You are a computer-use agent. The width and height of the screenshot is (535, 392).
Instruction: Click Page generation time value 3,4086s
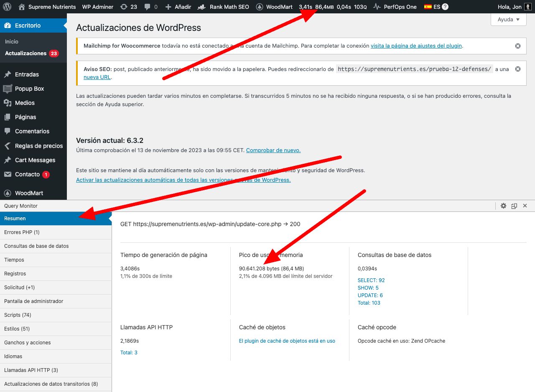(130, 269)
